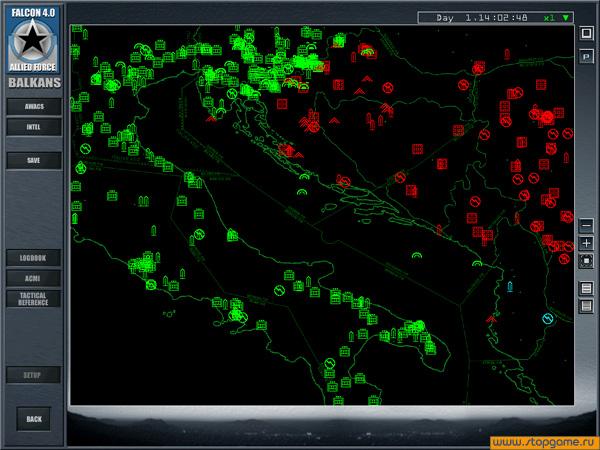Viewport: 600px width, 450px height.
Task: Click the center map button below zoom
Action: click(586, 260)
